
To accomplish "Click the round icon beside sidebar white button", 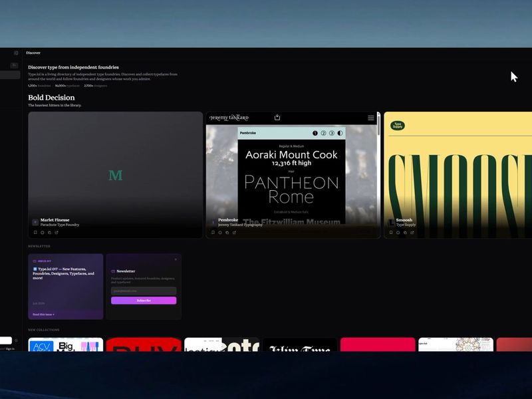I will (16, 340).
